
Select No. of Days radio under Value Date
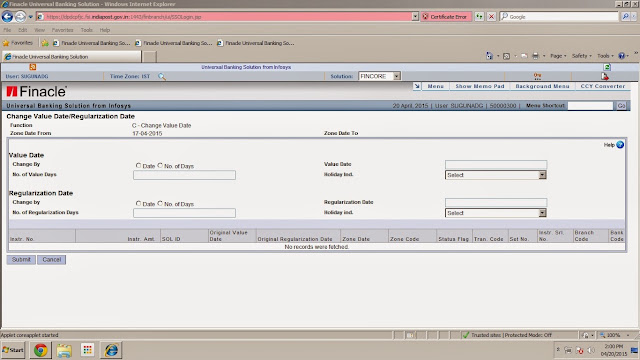click(x=160, y=165)
